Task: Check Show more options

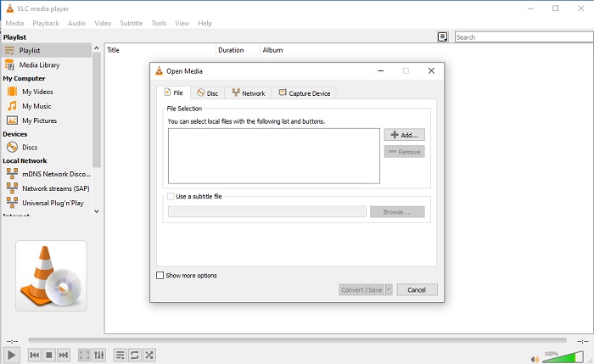Action: click(x=160, y=276)
